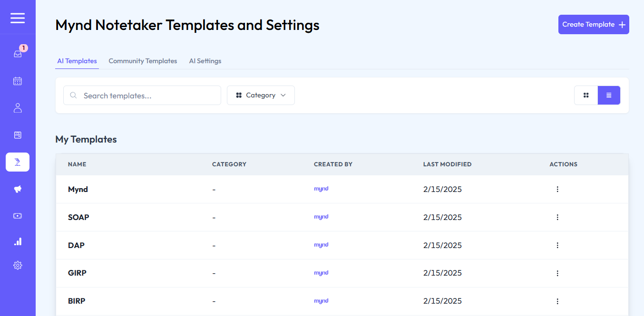This screenshot has width=644, height=316.
Task: Open actions menu for SOAP template
Action: click(557, 217)
